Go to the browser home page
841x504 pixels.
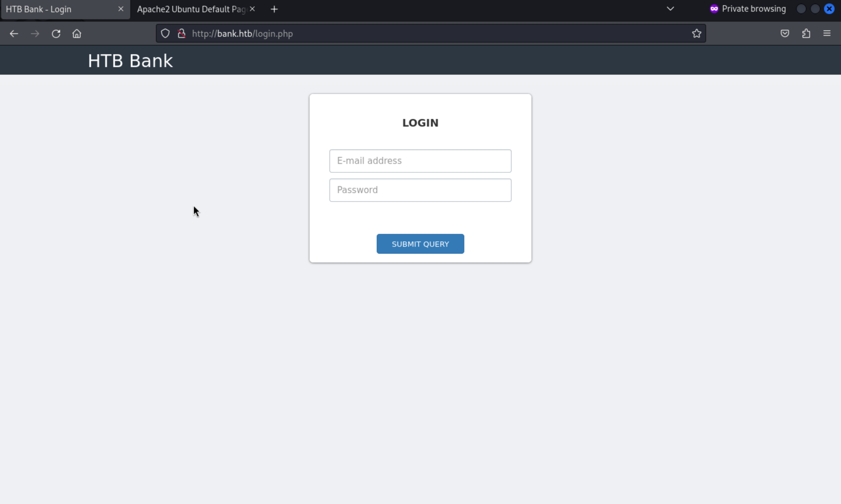coord(77,34)
